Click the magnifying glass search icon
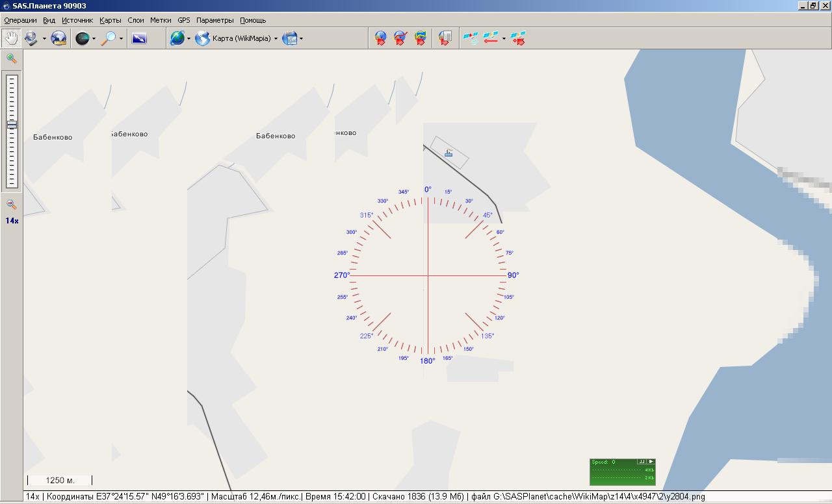This screenshot has height=504, width=832. pyautogui.click(x=109, y=38)
